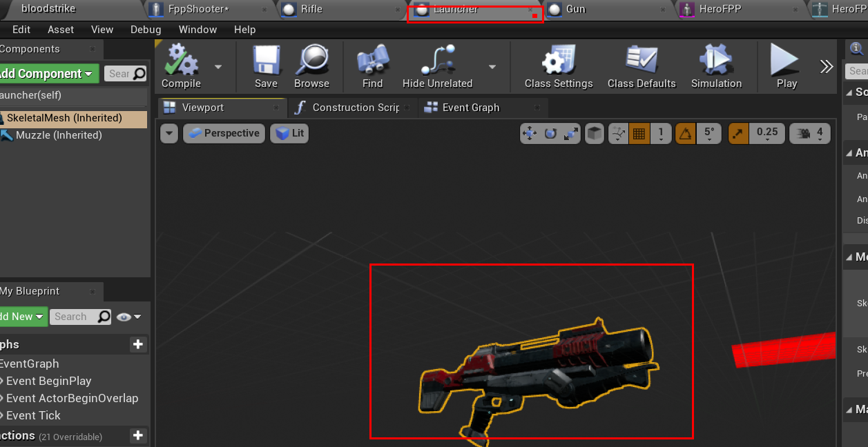Open Add New dropdown in My Blueprint
This screenshot has width=868, height=447.
[23, 317]
